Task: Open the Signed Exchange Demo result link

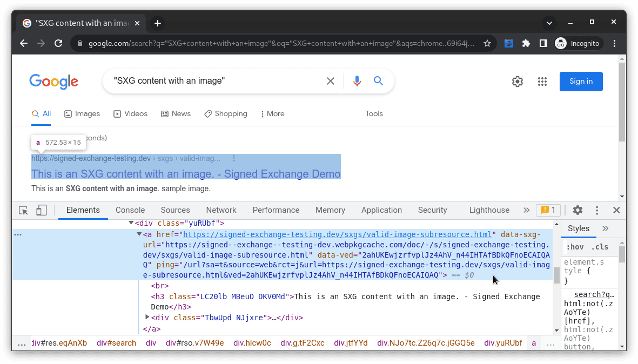Action: point(186,174)
